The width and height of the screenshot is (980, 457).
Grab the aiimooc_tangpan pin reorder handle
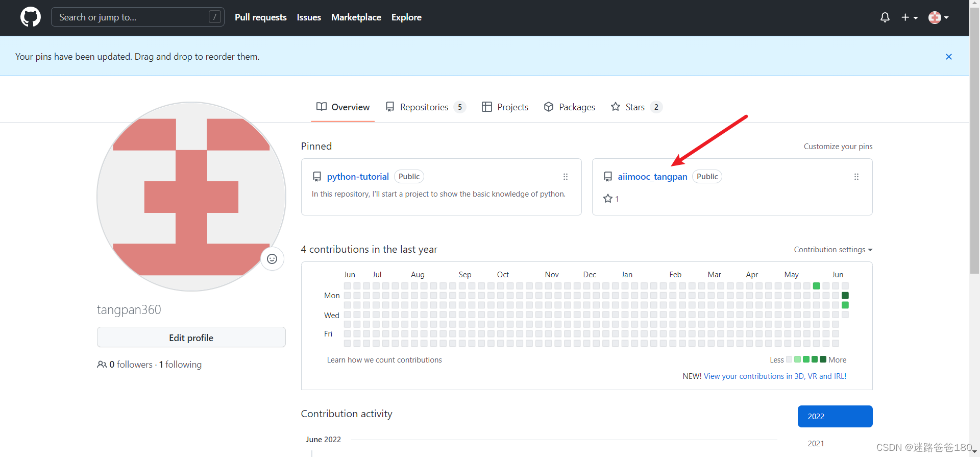pos(856,177)
